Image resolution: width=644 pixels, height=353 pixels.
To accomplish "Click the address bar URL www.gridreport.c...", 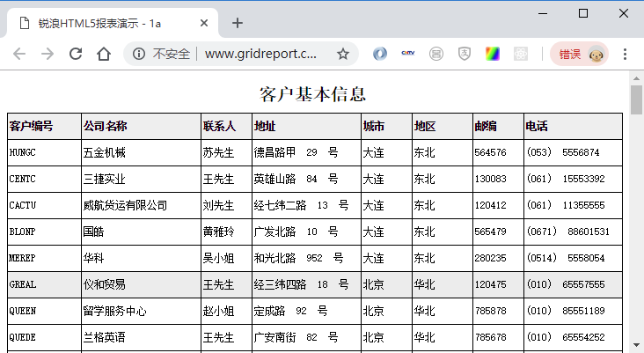I will 260,54.
